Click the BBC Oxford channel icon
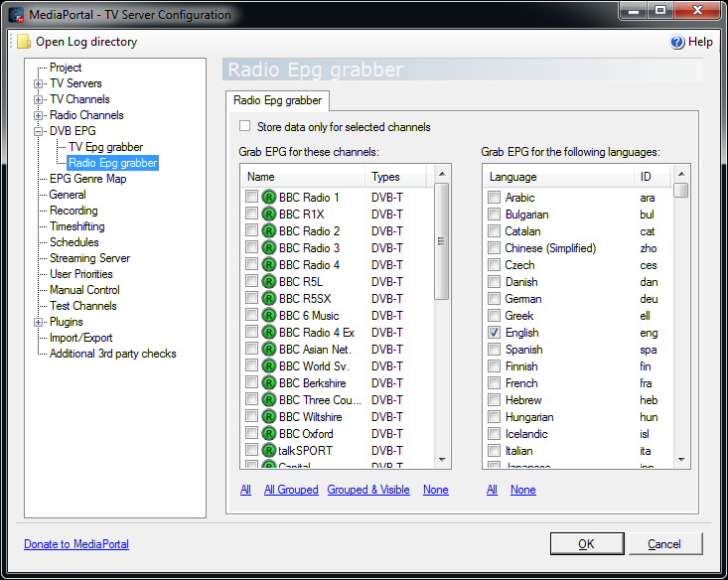Screen dimensions: 728x580 pos(269,433)
